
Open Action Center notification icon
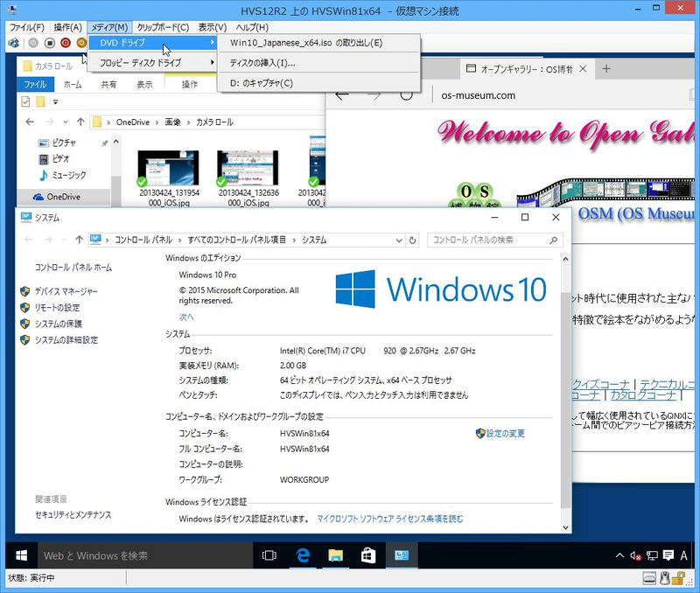(x=668, y=555)
